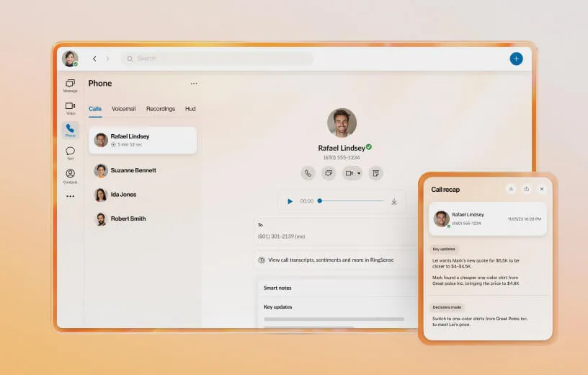Expand the video call dropdown arrow

pyautogui.click(x=359, y=173)
